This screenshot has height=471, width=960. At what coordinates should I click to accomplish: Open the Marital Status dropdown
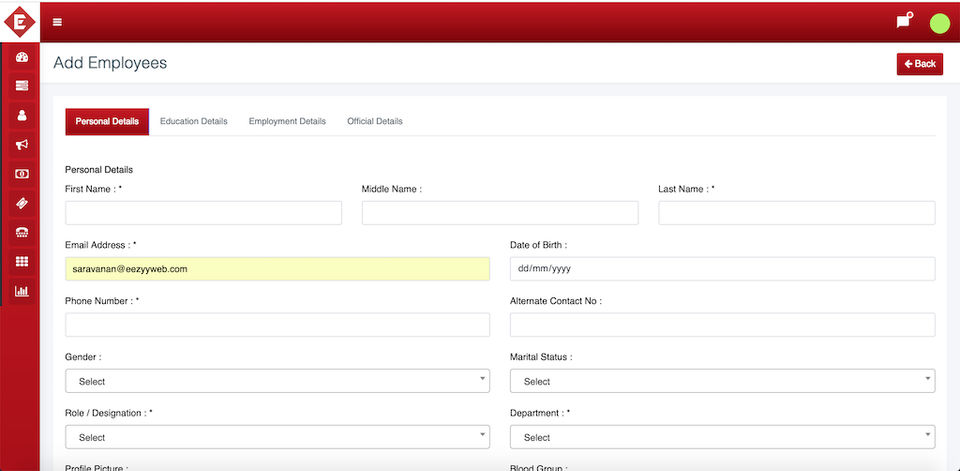pos(722,381)
